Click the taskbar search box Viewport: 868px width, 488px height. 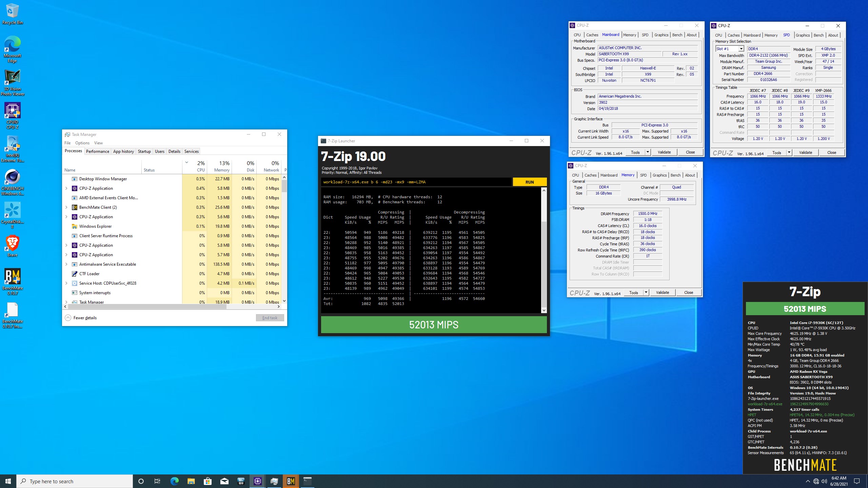75,481
